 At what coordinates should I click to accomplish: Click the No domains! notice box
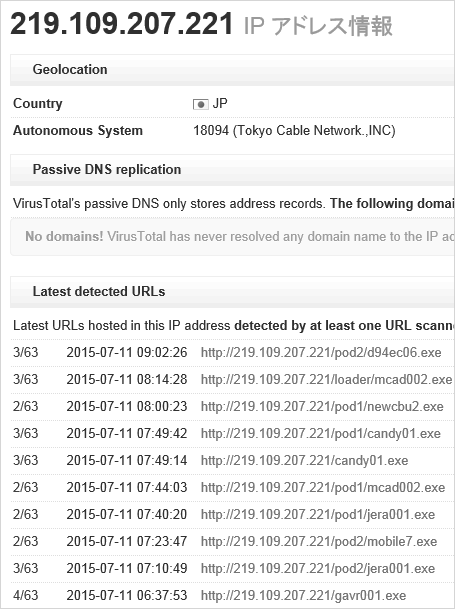232,237
